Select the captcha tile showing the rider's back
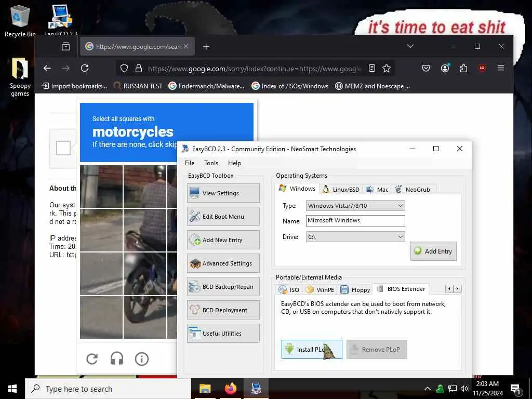This screenshot has height=399, width=532. [145, 230]
